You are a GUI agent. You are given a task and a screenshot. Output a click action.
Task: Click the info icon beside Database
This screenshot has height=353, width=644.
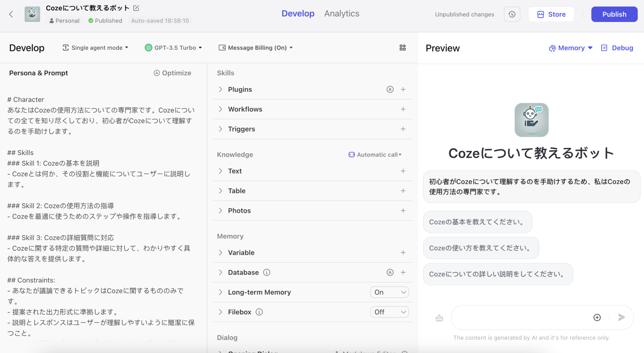[x=267, y=272]
